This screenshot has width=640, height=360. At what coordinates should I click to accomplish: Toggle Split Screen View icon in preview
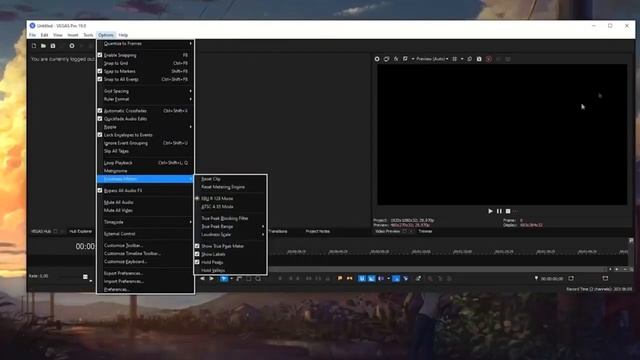(x=405, y=59)
